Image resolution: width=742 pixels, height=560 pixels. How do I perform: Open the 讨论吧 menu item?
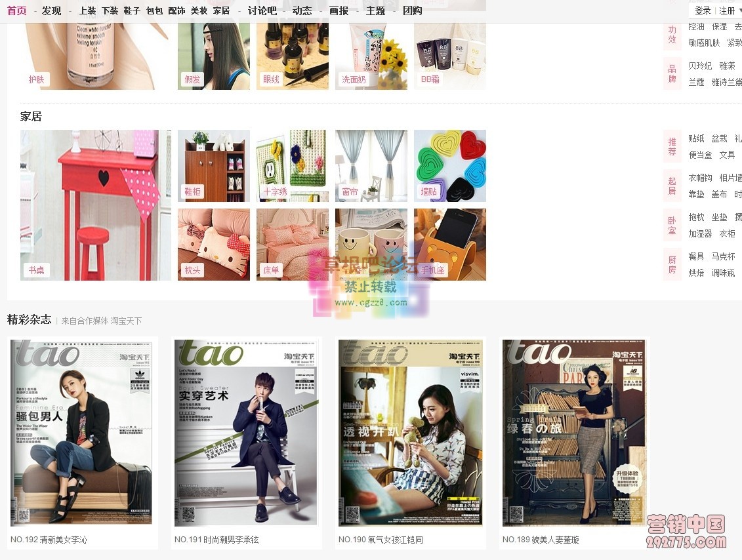262,10
